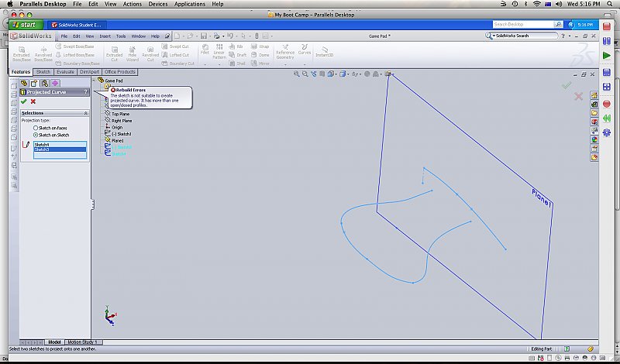
Task: Select Sketch3 in the selections list
Action: click(x=42, y=149)
